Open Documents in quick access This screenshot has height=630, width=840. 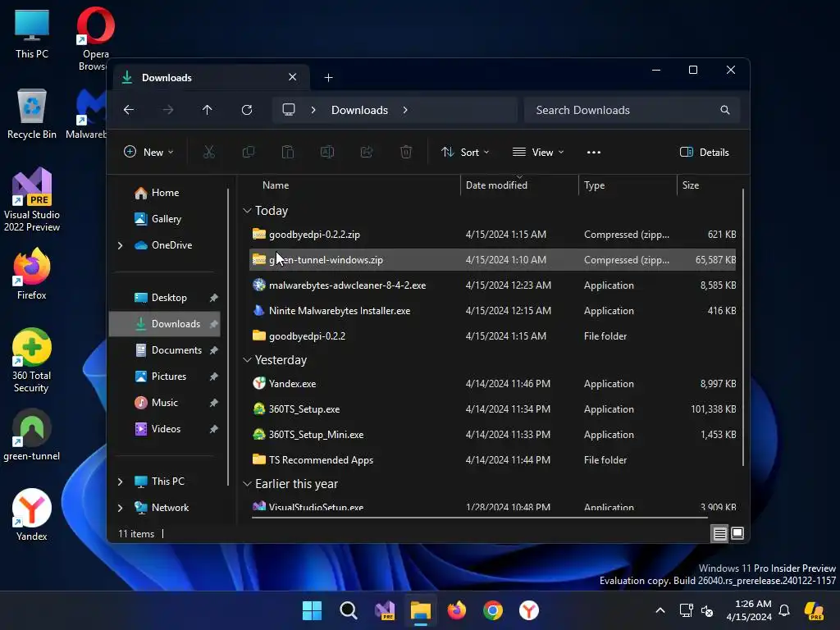(x=164, y=350)
